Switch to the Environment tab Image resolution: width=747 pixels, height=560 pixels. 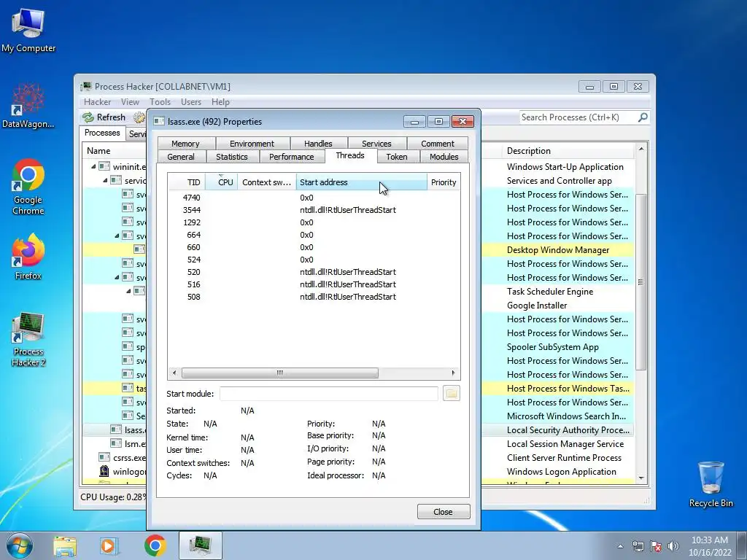[252, 144]
